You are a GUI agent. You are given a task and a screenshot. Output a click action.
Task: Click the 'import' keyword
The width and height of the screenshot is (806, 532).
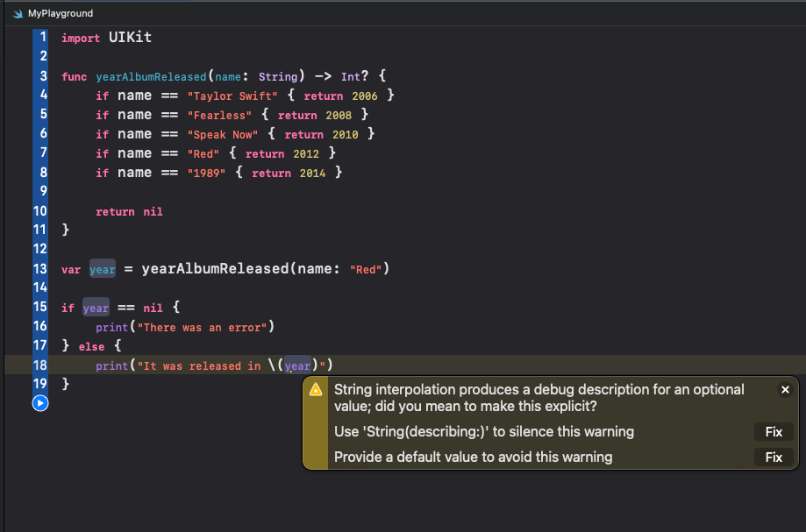coord(81,38)
